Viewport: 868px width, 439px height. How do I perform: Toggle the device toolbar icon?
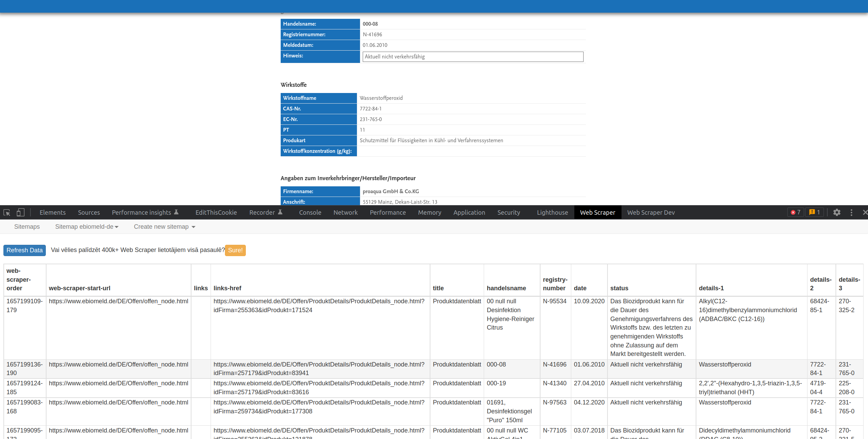pos(21,213)
